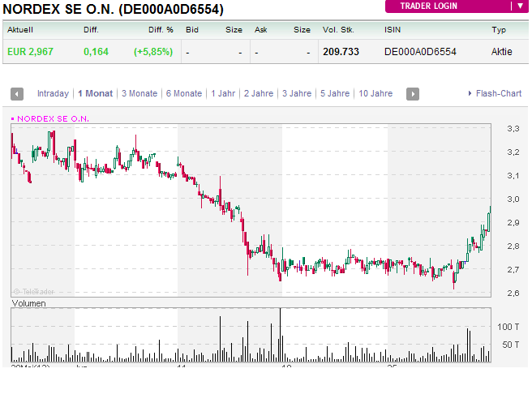
Task: Open the Trader Login dropdown arrow
Action: tap(520, 6)
